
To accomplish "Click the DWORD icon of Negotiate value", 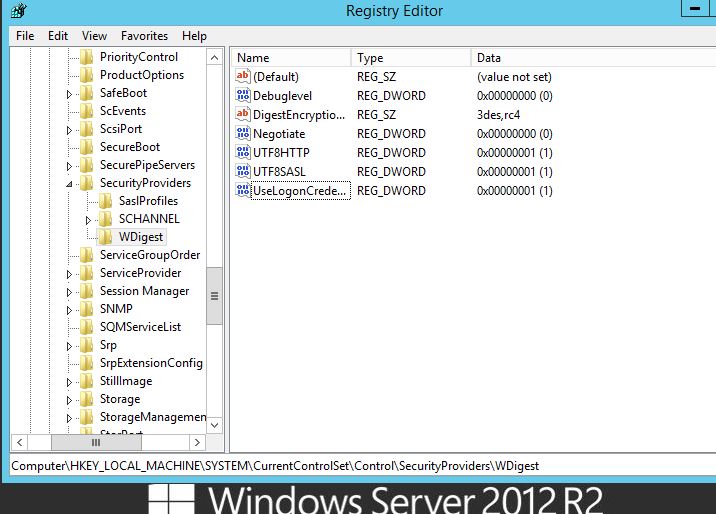I will (242, 133).
